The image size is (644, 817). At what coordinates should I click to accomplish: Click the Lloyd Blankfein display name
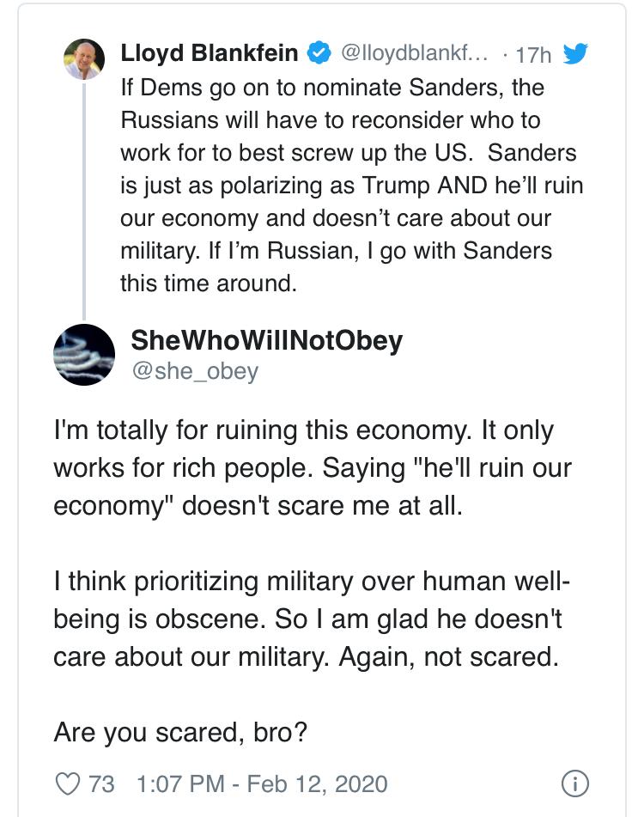[210, 53]
